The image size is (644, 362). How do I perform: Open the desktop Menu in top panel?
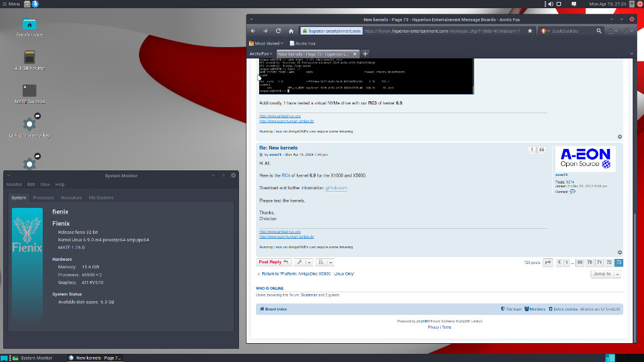11,4
